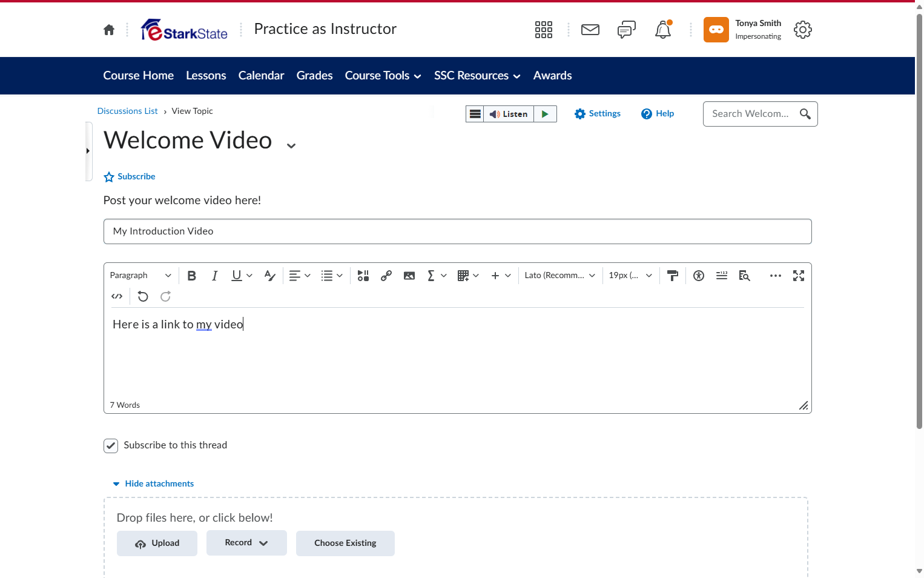Collapse the Hide attachments section
The width and height of the screenshot is (924, 578).
click(153, 483)
